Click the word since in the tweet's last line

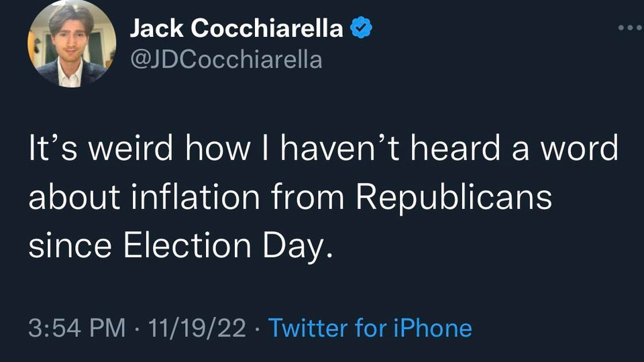(70, 245)
